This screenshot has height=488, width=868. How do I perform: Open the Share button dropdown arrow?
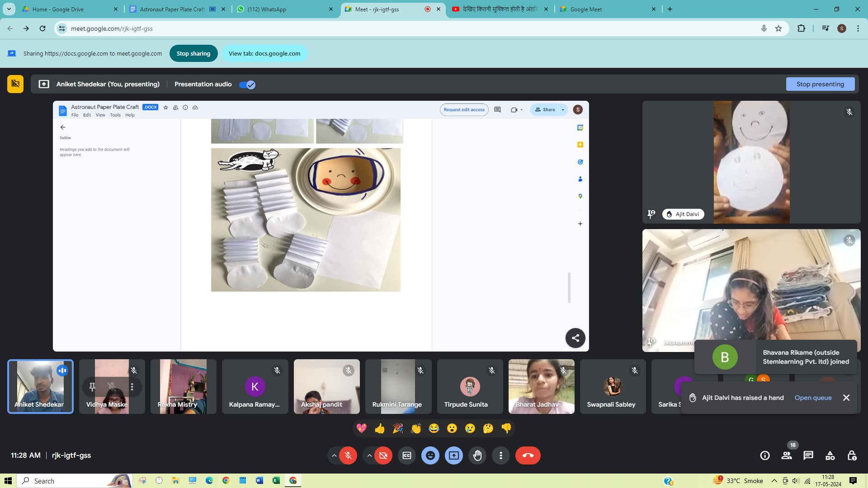point(563,110)
